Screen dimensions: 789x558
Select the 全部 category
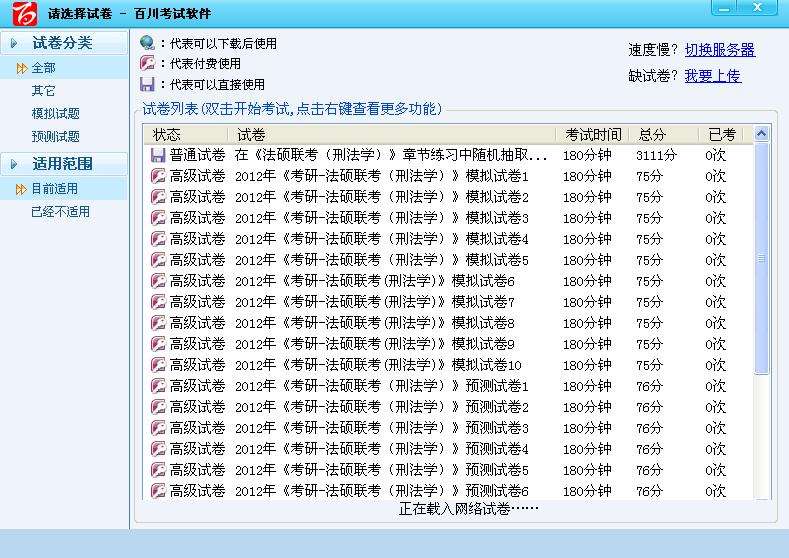(43, 68)
